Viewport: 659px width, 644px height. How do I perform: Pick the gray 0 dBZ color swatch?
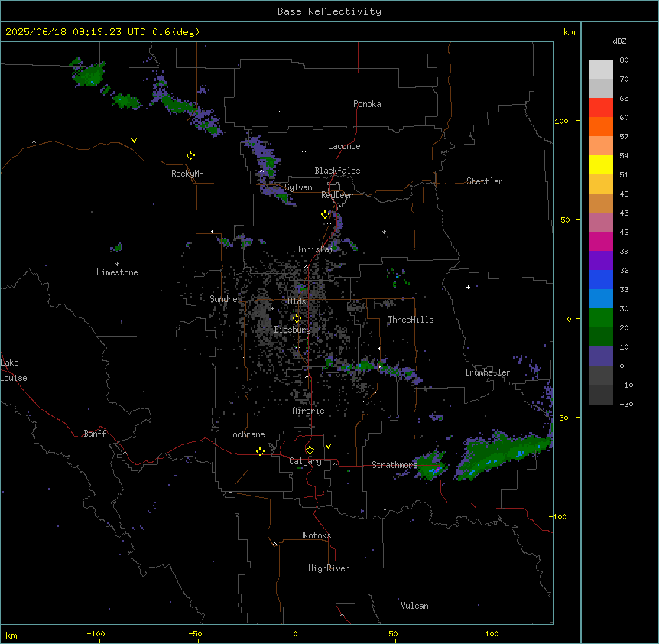(x=601, y=376)
